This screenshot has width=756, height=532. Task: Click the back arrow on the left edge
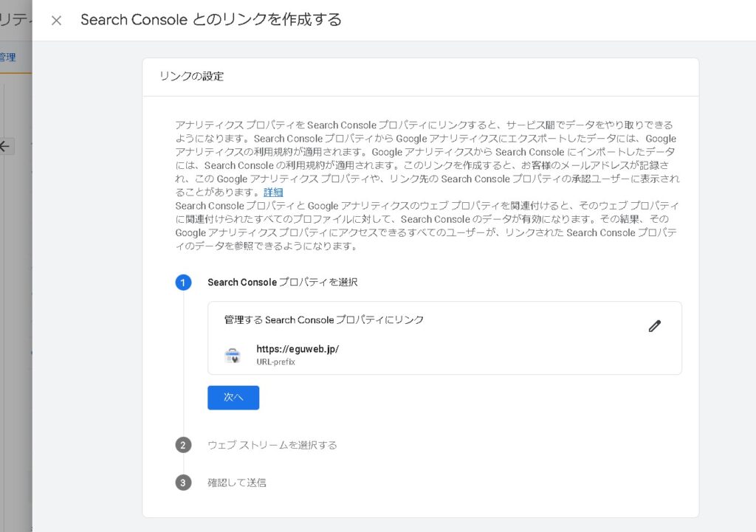coord(5,146)
